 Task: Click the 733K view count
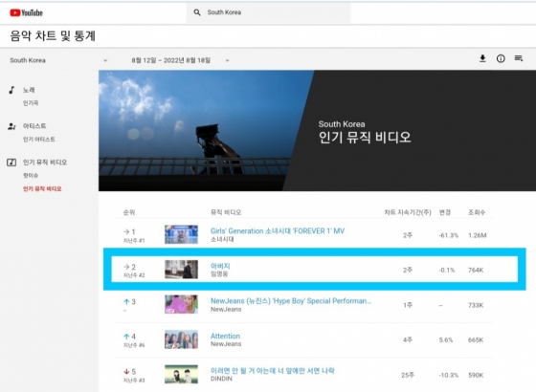point(476,305)
